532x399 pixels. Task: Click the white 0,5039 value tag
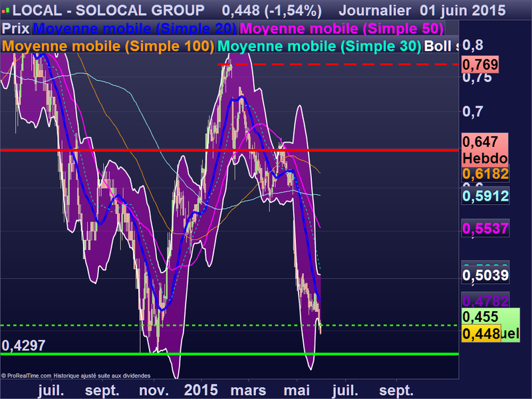pos(485,275)
